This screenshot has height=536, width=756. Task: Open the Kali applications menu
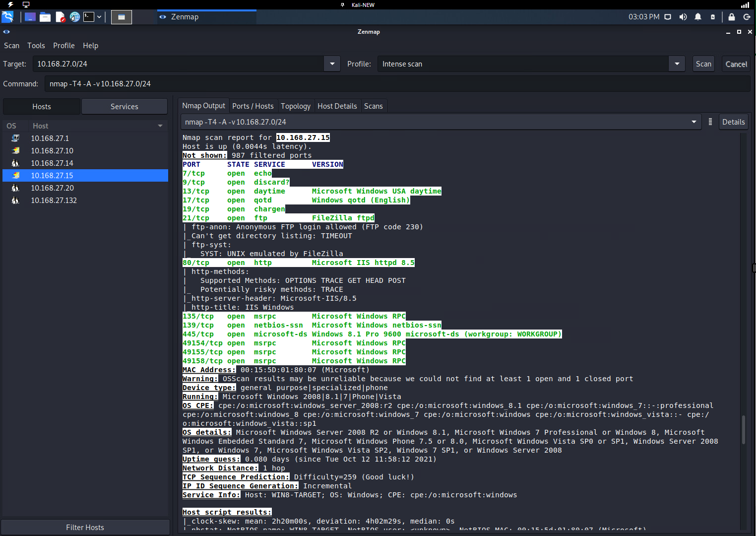point(7,17)
